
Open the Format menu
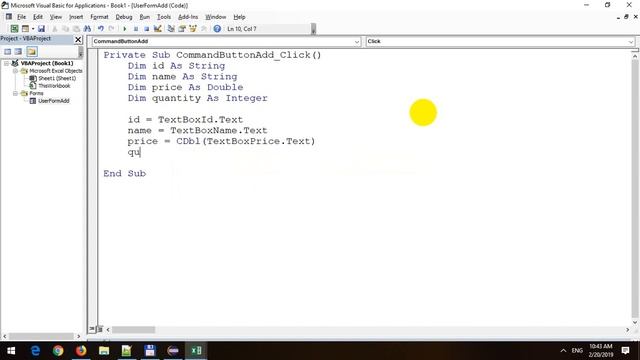(99, 17)
